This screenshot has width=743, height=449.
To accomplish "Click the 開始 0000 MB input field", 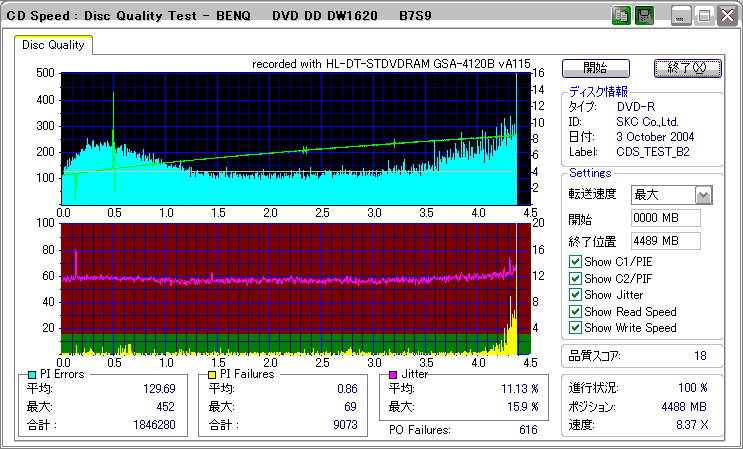I will coord(666,218).
